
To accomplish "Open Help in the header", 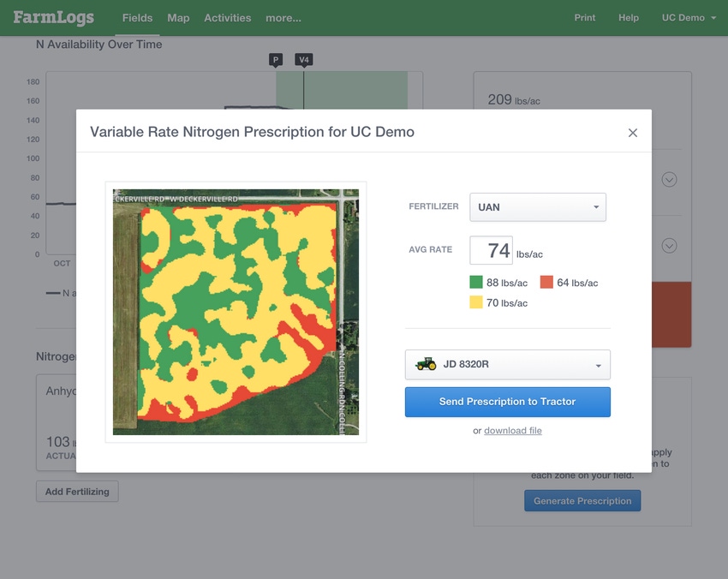I will 628,18.
